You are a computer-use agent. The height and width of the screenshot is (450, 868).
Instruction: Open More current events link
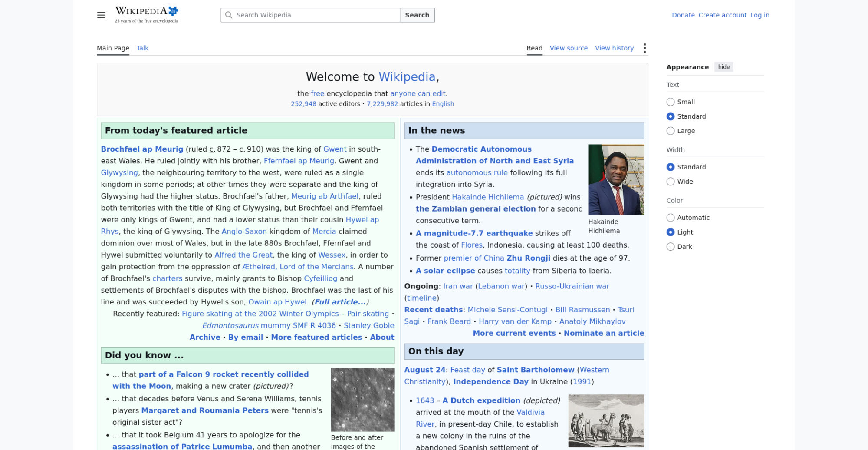click(x=514, y=333)
